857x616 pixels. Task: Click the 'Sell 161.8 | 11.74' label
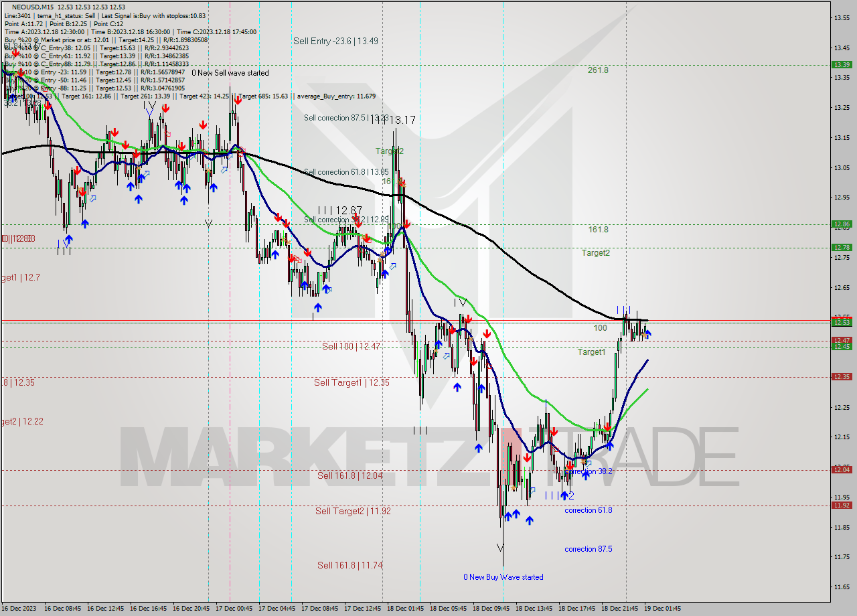(x=350, y=565)
